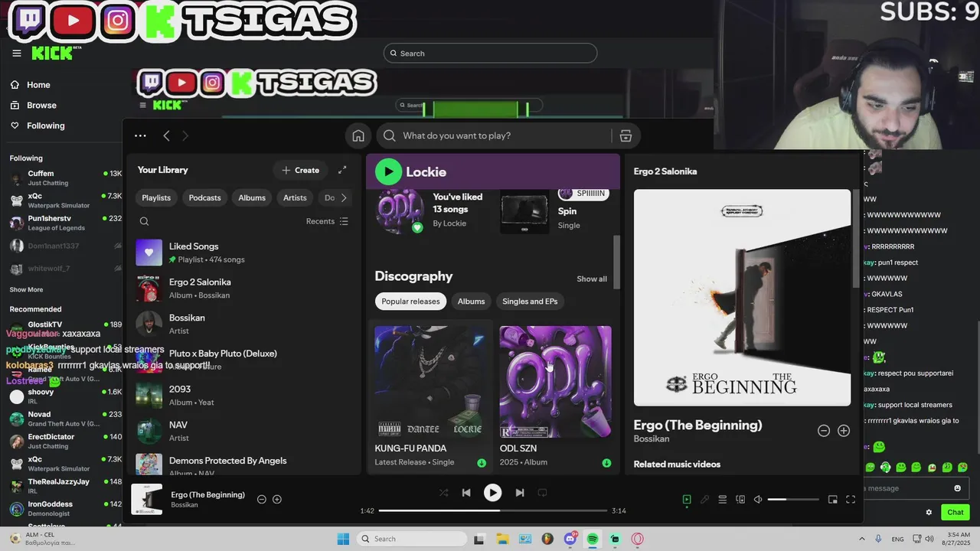
Task: Expand Your Library to full view
Action: click(342, 170)
